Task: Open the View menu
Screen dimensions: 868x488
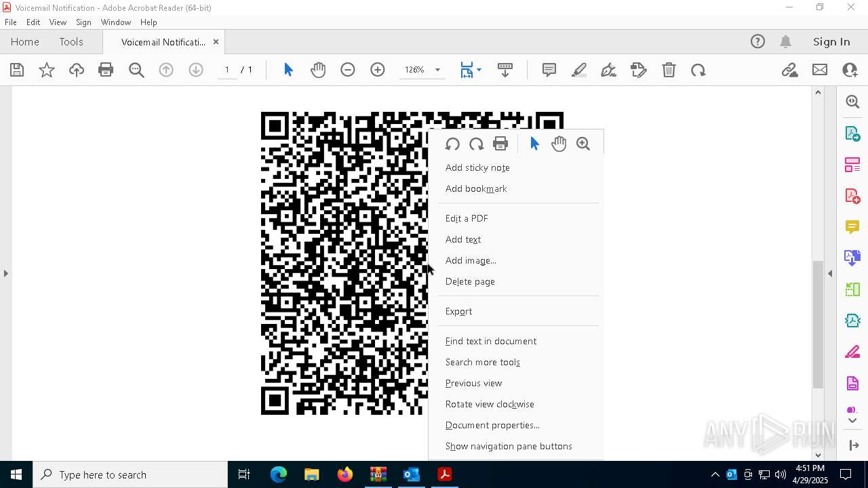Action: (x=58, y=22)
